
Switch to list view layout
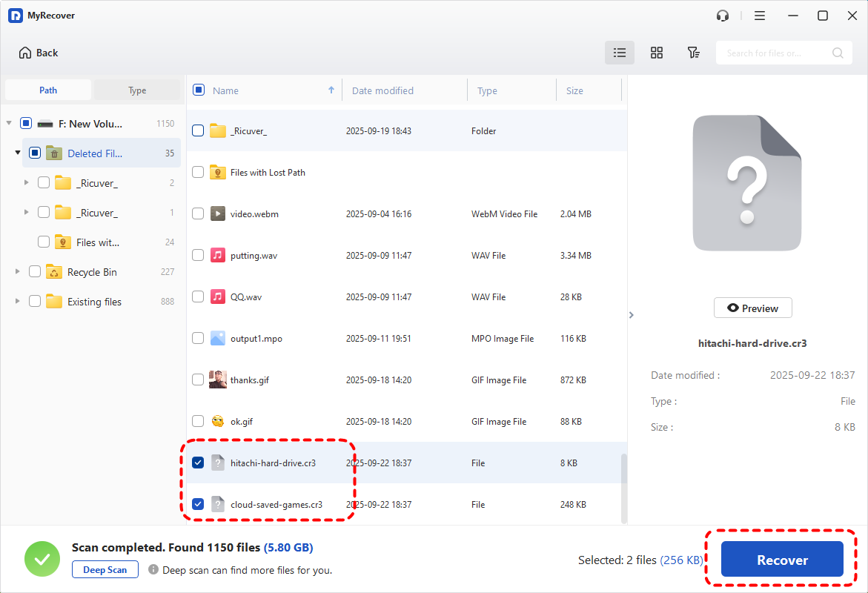(620, 53)
